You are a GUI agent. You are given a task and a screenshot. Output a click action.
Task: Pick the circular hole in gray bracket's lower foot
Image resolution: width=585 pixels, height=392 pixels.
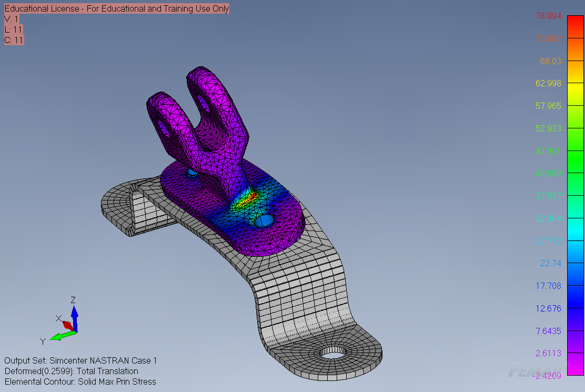[333, 352]
